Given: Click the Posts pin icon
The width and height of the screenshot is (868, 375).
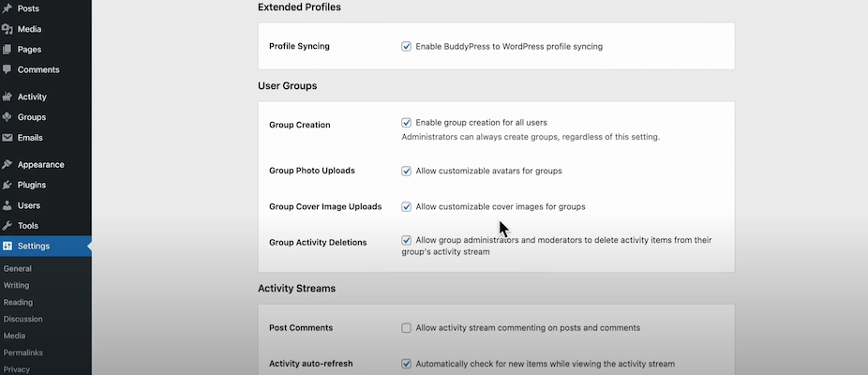Looking at the screenshot, I should [7, 7].
